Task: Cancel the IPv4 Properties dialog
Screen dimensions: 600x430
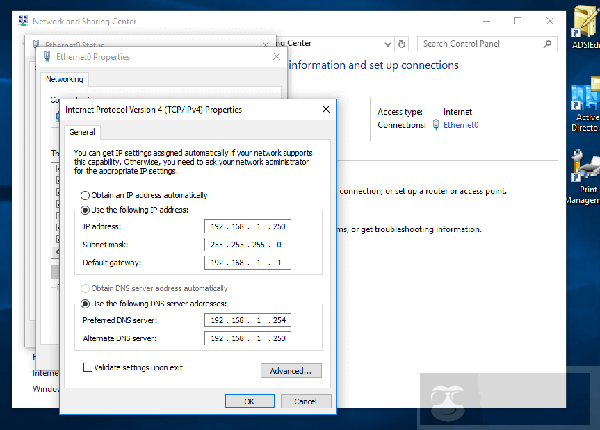Action: tap(306, 400)
